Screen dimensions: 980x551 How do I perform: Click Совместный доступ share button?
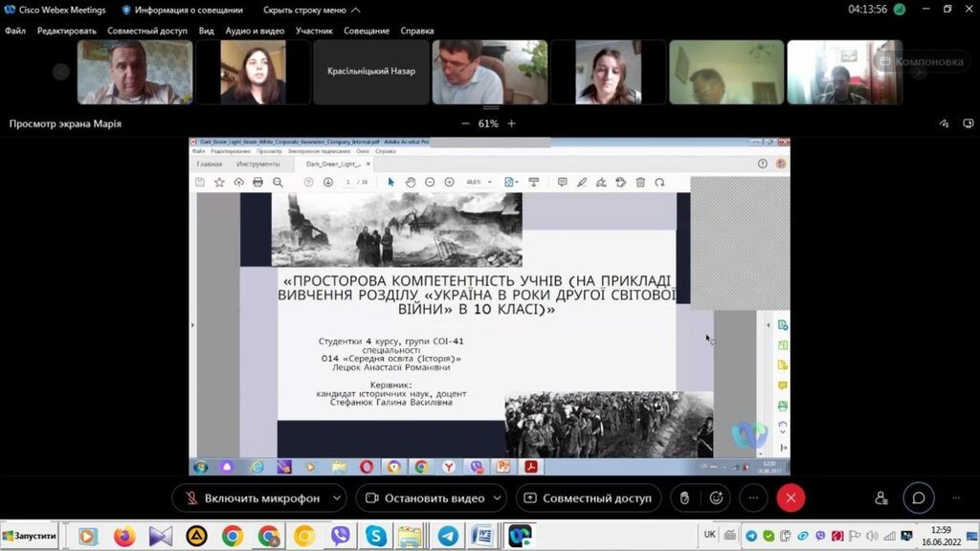click(588, 498)
